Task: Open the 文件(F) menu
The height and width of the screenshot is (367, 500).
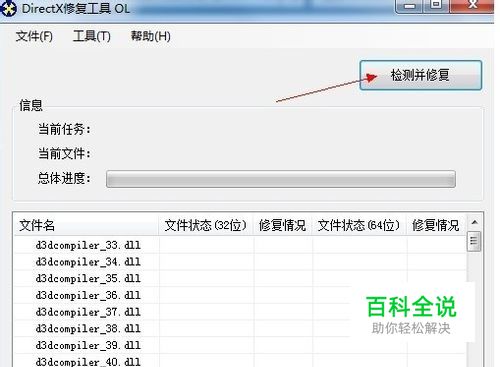Action: [34, 36]
